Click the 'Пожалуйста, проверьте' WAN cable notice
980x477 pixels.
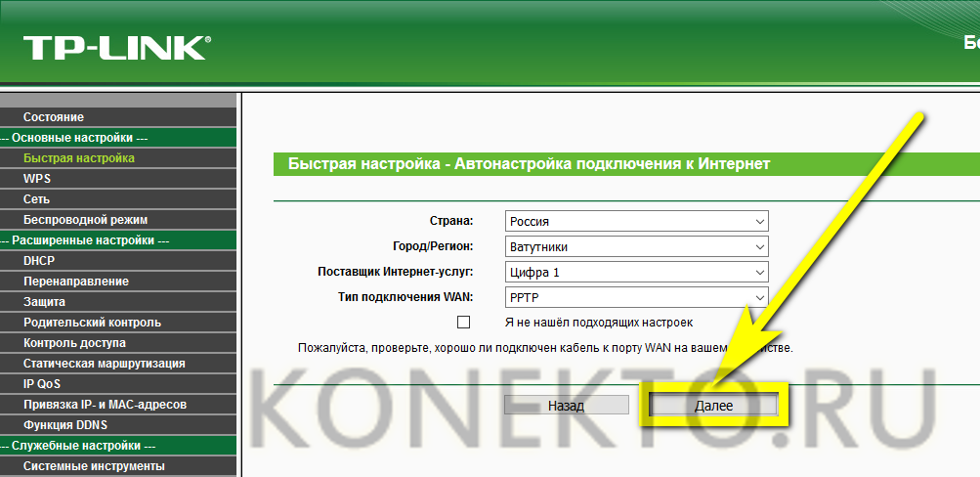tap(545, 348)
